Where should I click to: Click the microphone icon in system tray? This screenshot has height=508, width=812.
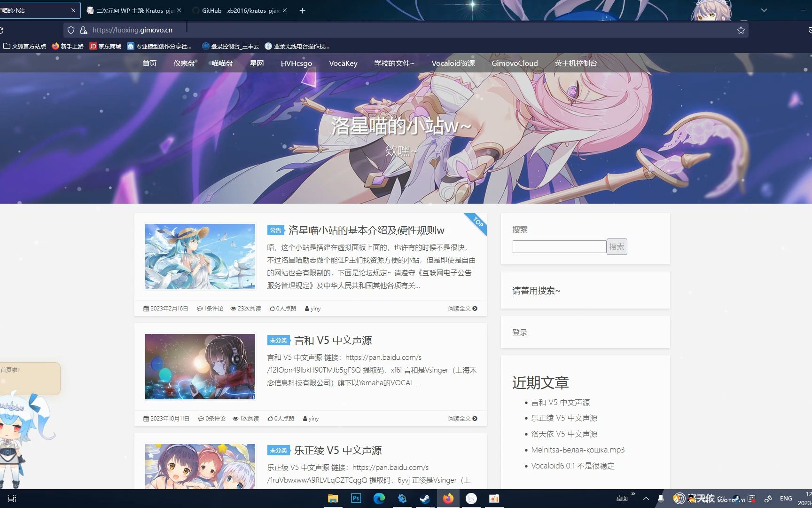click(661, 499)
